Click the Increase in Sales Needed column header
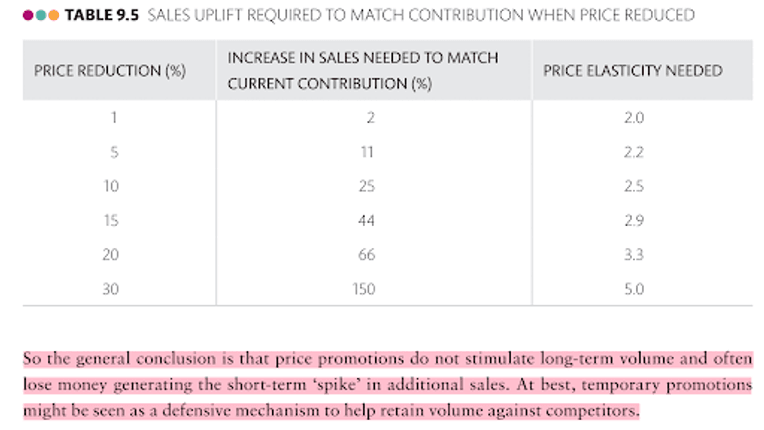This screenshot has width=764, height=430. pos(363,71)
